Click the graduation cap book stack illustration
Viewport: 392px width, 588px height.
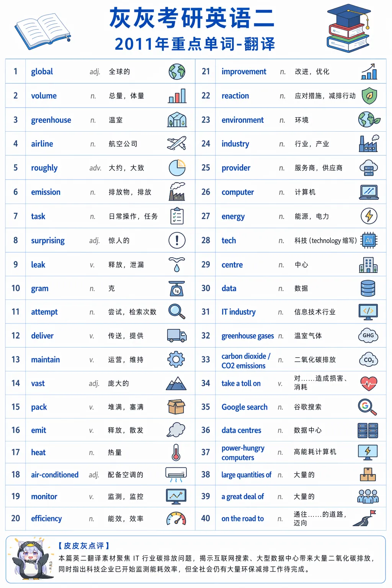click(348, 28)
